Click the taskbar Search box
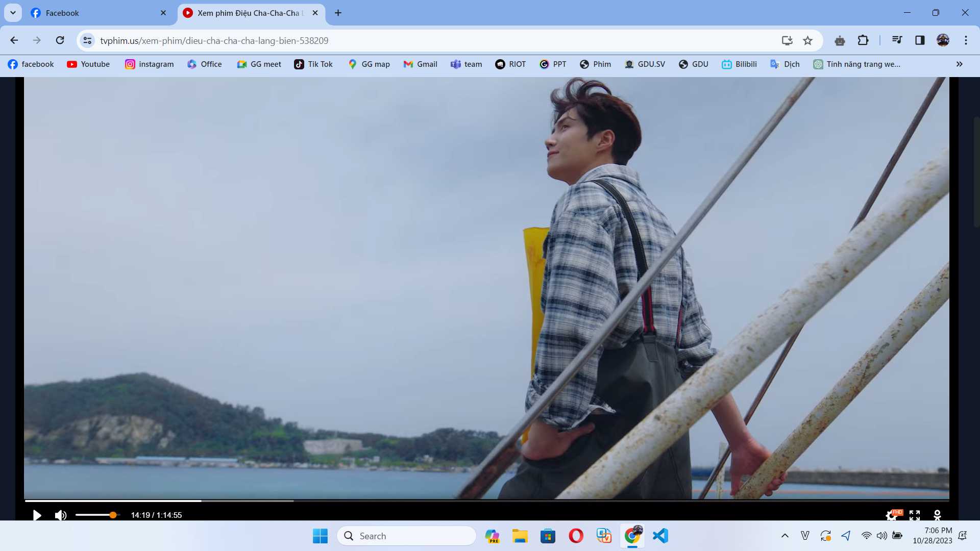The image size is (980, 551). pyautogui.click(x=407, y=536)
